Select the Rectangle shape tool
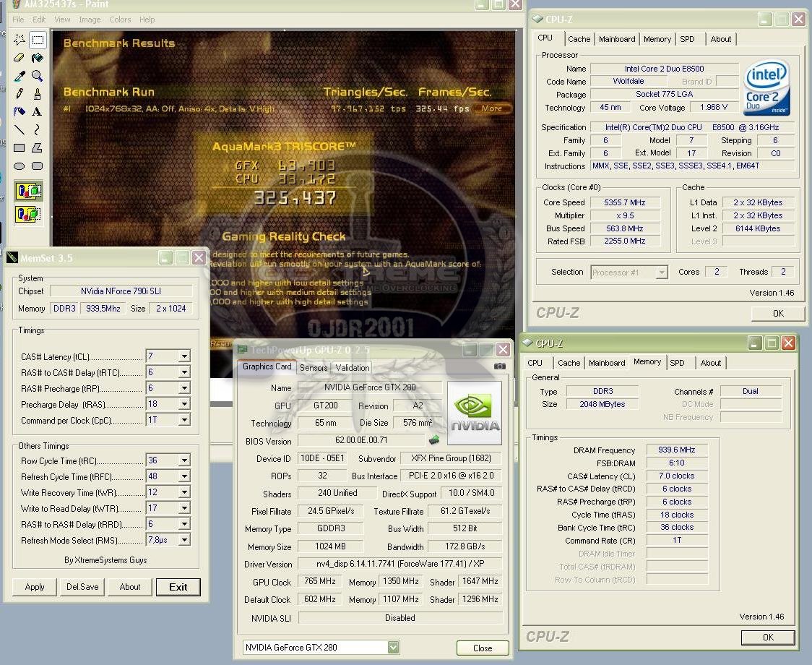 (20, 147)
